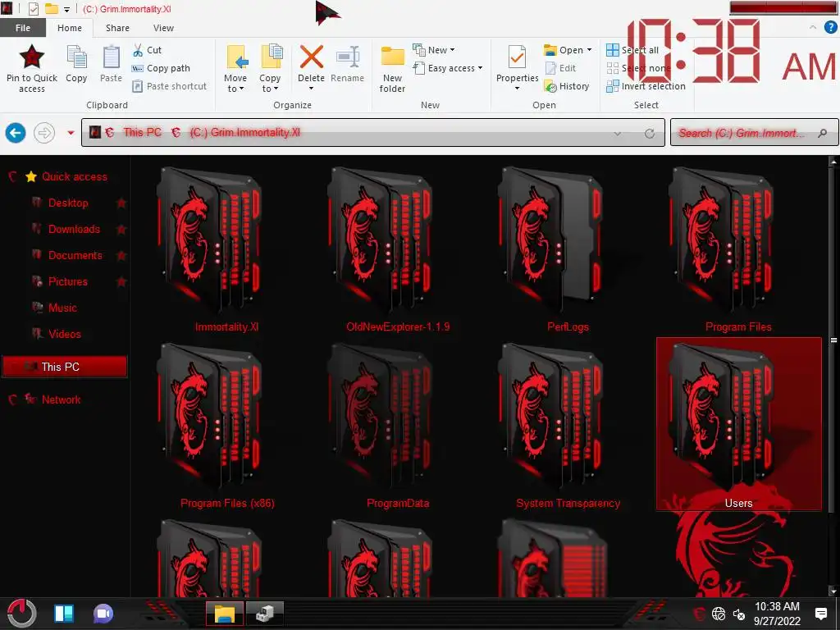Open Desktop in the sidebar

pyautogui.click(x=68, y=203)
